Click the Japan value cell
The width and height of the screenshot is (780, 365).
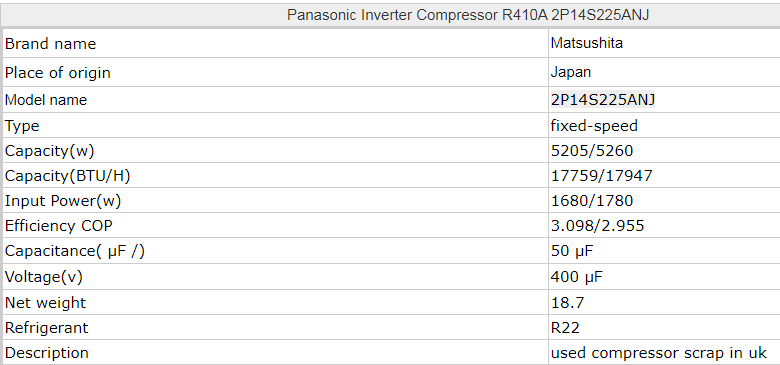click(x=664, y=72)
